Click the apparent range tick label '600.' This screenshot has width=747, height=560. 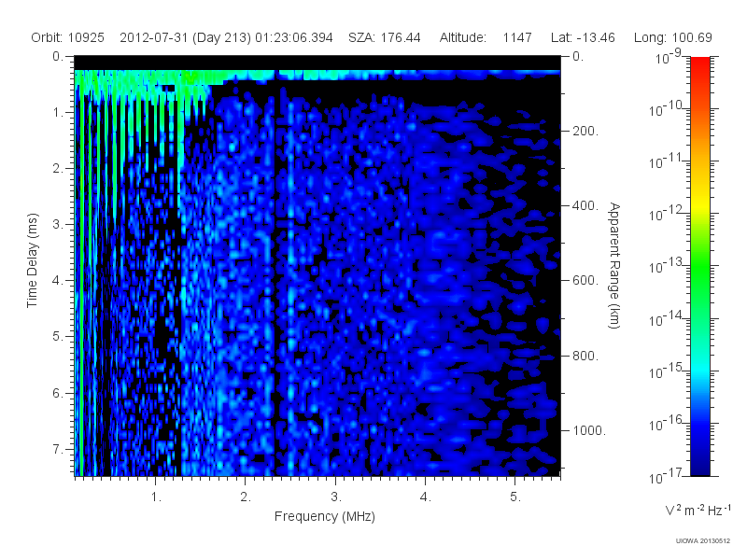point(585,281)
